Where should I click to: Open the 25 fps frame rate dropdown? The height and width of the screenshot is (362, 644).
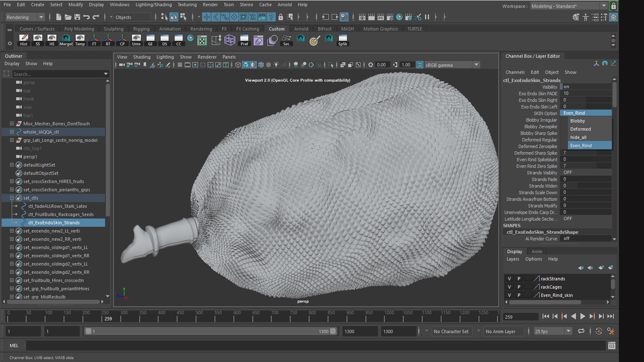(x=553, y=331)
